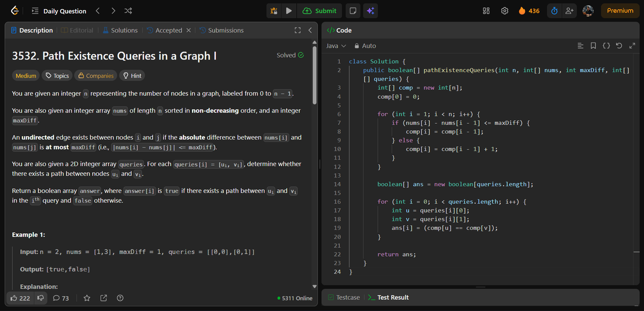
Task: Switch to the Solutions tab
Action: click(120, 31)
